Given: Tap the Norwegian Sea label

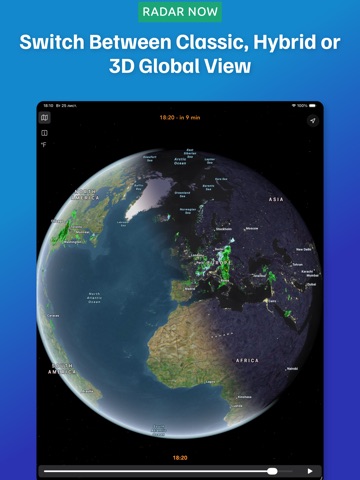Looking at the screenshot, I should 188,211.
